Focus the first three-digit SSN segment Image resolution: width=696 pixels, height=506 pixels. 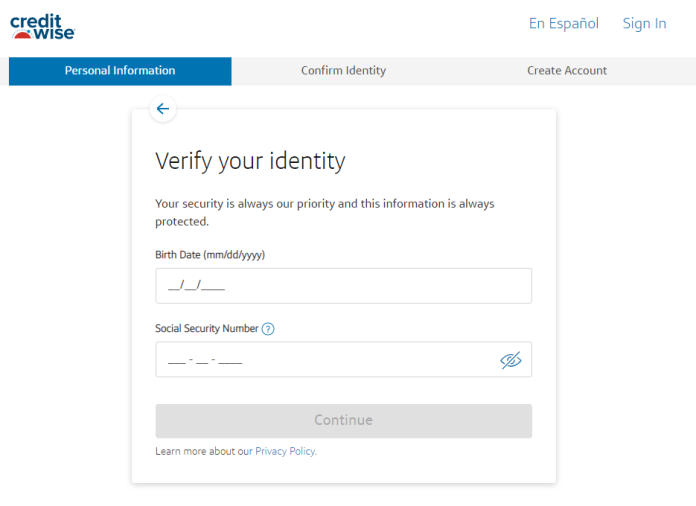tap(176, 361)
